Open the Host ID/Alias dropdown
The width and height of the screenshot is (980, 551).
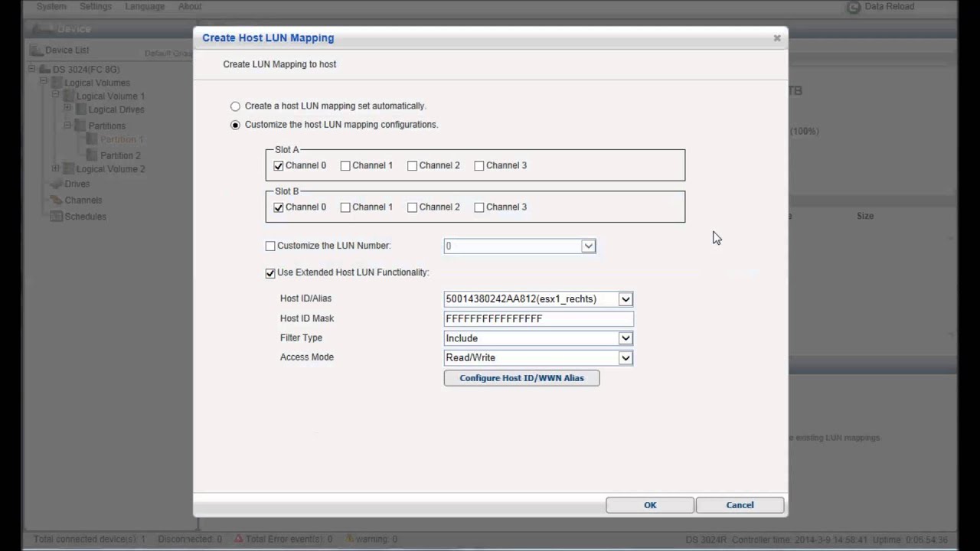coord(626,299)
